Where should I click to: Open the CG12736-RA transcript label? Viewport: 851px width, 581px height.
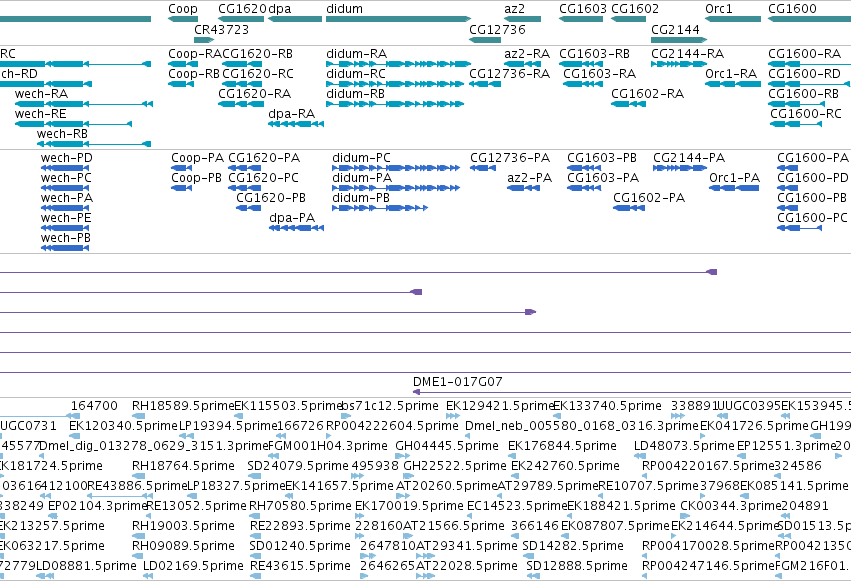click(x=510, y=74)
